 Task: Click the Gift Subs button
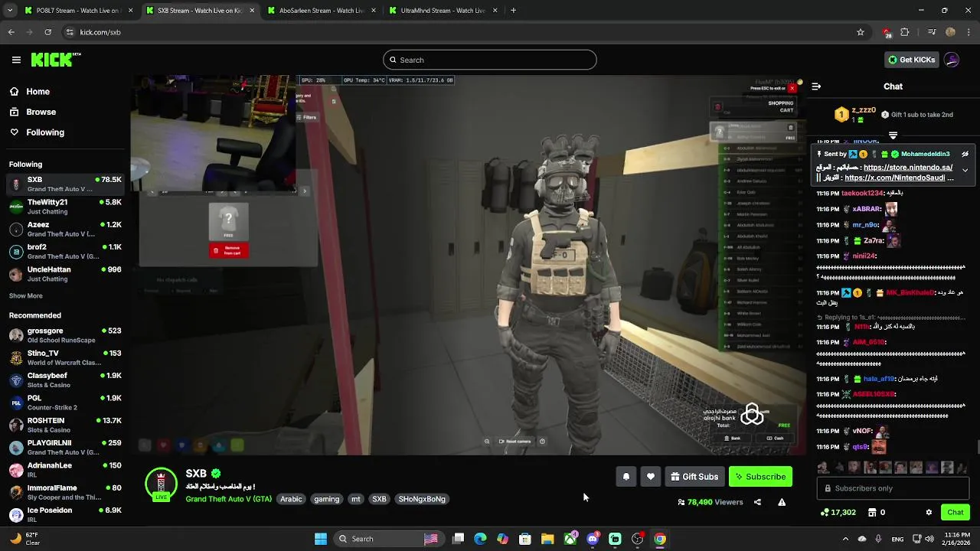(694, 477)
